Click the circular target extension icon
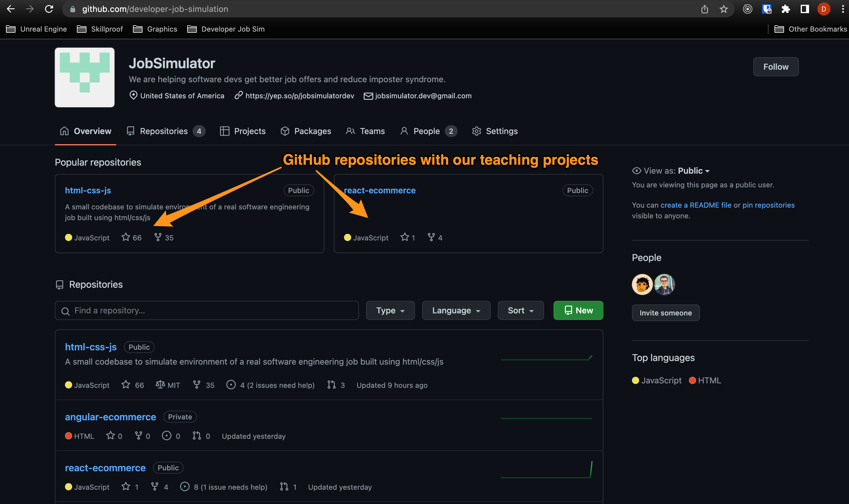This screenshot has width=849, height=504. 747,9
